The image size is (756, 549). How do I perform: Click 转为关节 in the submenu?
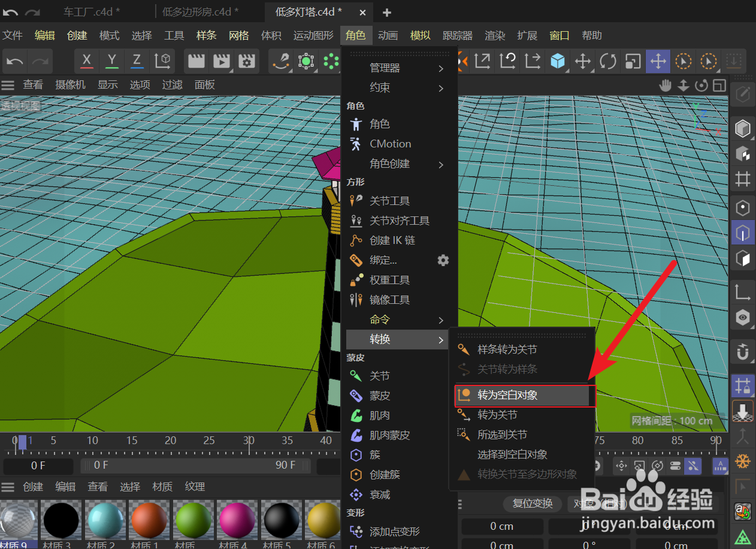[x=522, y=415]
